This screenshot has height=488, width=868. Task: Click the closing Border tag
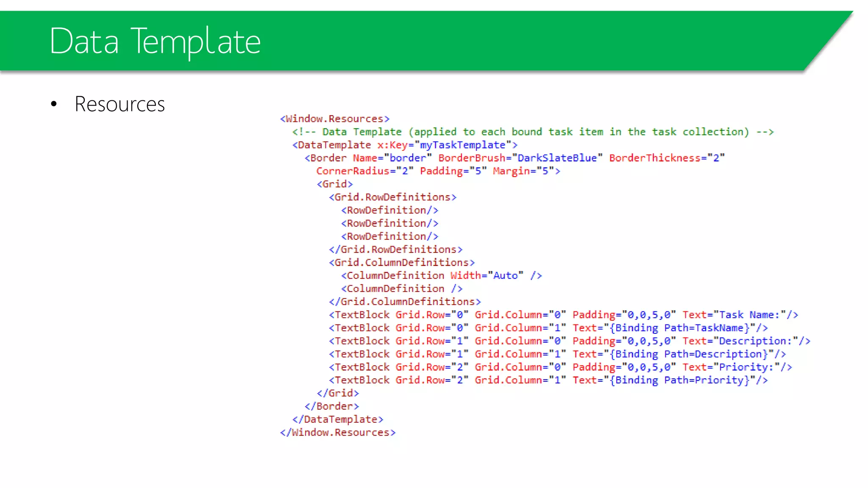pos(331,406)
